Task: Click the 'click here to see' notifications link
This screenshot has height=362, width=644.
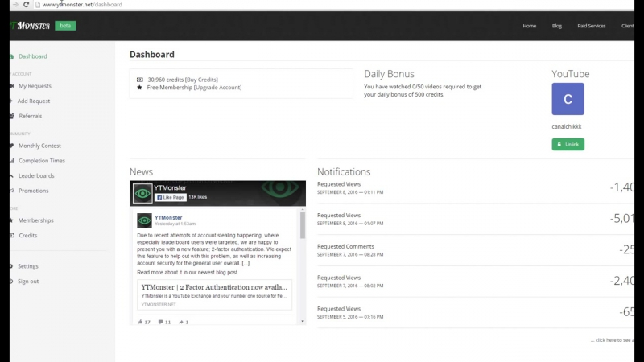Action: click(613, 340)
